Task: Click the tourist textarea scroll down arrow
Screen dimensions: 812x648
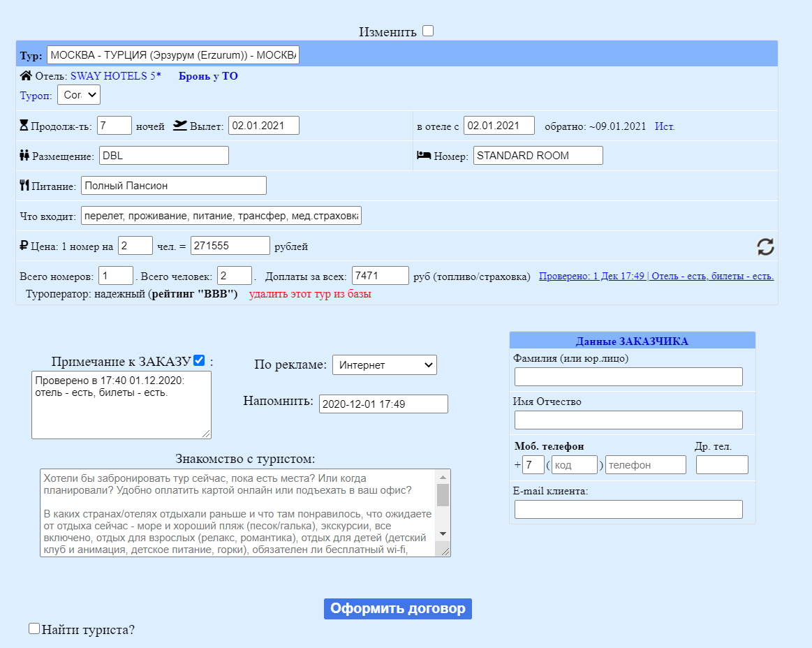Action: point(443,534)
